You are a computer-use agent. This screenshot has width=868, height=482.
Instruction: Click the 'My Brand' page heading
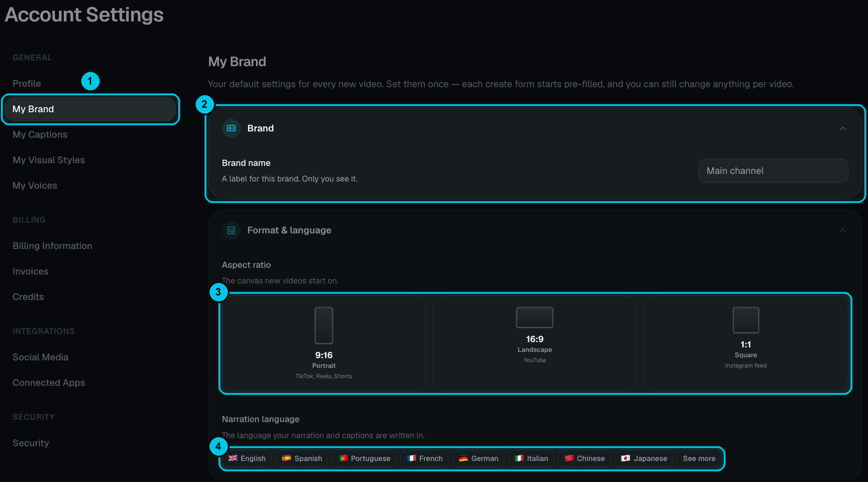(x=237, y=62)
